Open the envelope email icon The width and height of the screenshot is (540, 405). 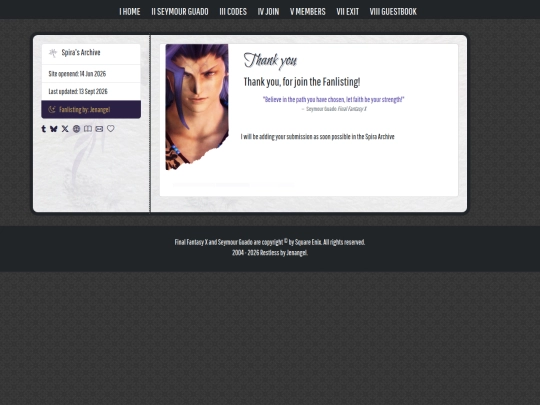click(99, 129)
